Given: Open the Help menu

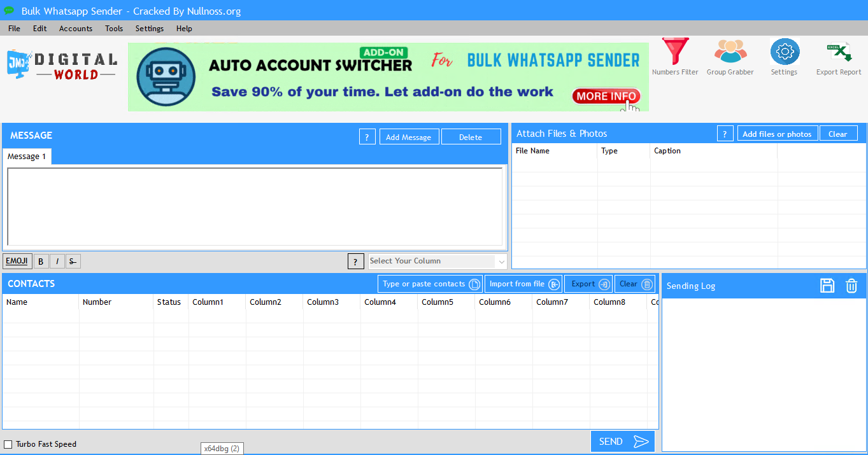Looking at the screenshot, I should coord(184,29).
